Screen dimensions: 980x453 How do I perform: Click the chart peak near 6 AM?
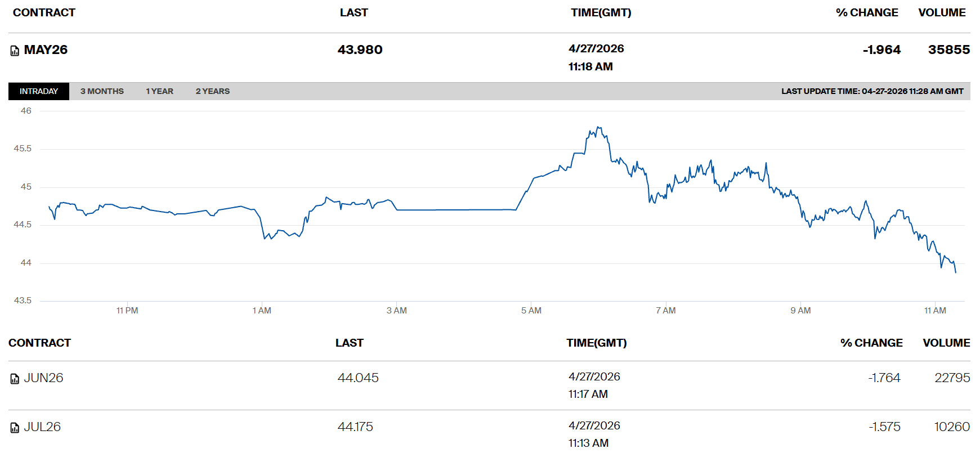tap(598, 128)
